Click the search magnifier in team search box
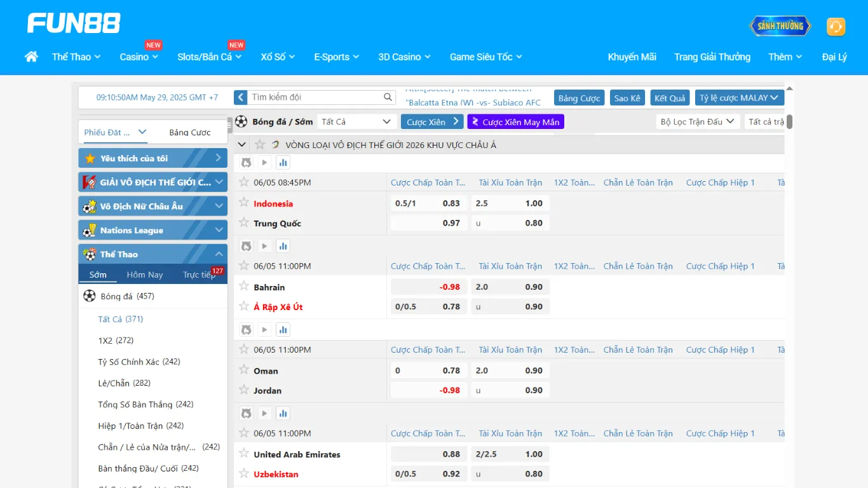Screen dimensions: 868x488 [388, 97]
